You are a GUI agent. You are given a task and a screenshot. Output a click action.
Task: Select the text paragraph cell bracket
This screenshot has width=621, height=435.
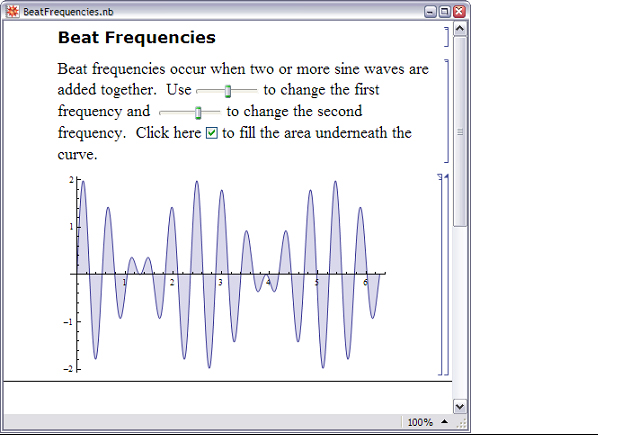pyautogui.click(x=447, y=111)
